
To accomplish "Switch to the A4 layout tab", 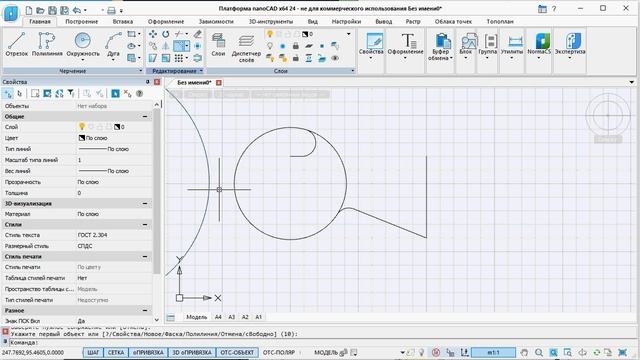I will point(218,317).
